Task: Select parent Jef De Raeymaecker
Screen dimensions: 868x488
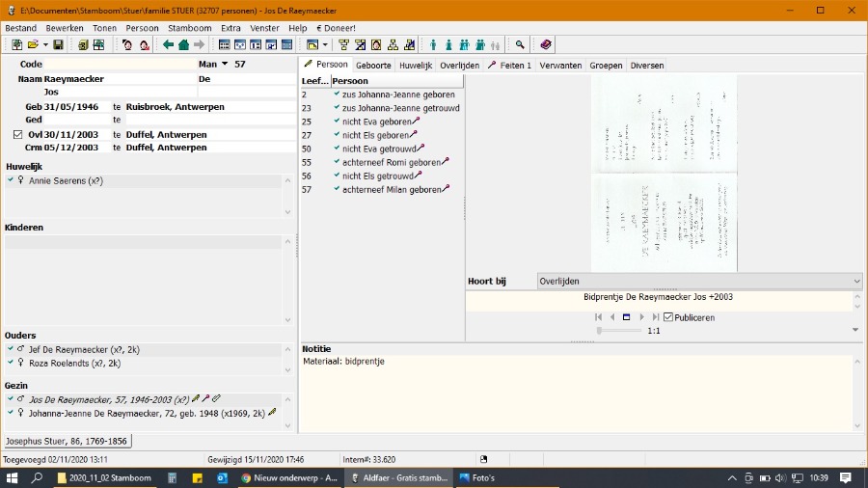Action: click(75, 349)
